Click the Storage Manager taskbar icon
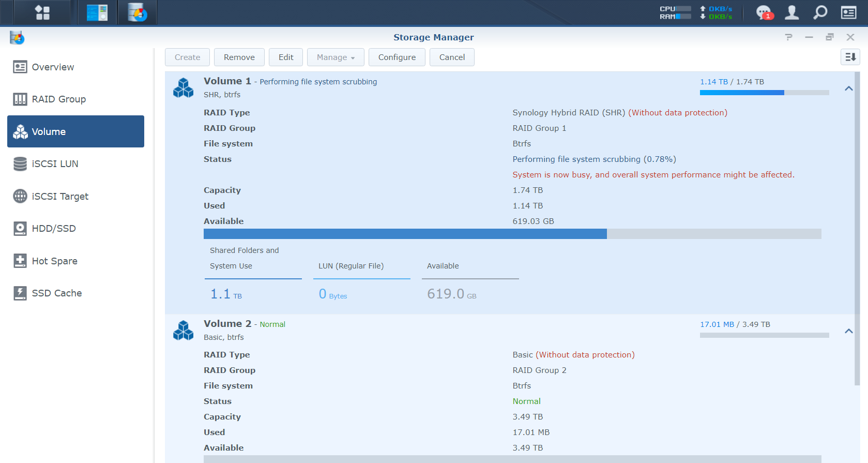Viewport: 868px width, 463px height. coord(138,12)
